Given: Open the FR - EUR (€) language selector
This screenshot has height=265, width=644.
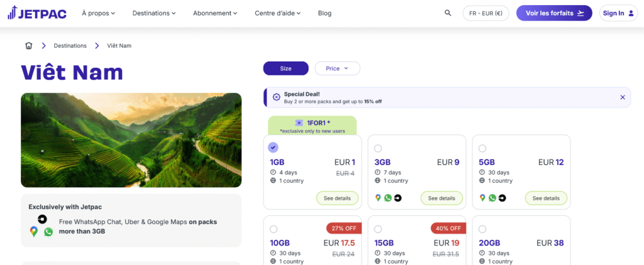Looking at the screenshot, I should pos(486,13).
